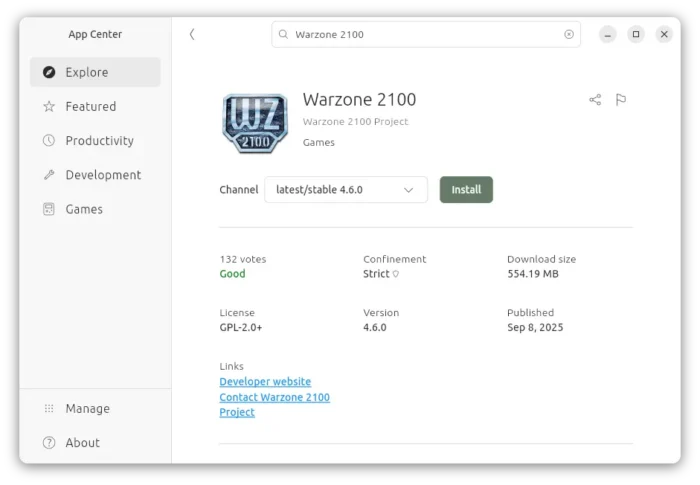Open Contact Warzone 2100 Project link

click(x=274, y=405)
